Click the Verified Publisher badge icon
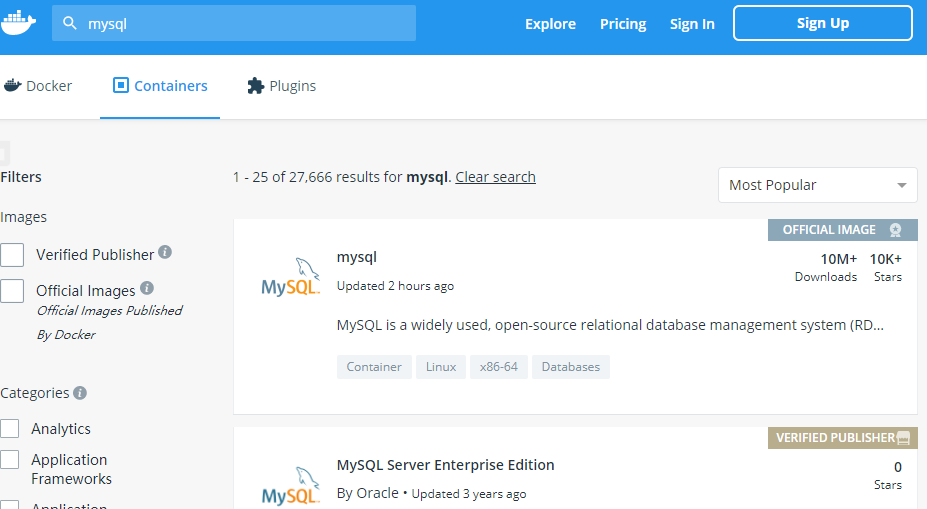927x509 pixels. coord(903,438)
